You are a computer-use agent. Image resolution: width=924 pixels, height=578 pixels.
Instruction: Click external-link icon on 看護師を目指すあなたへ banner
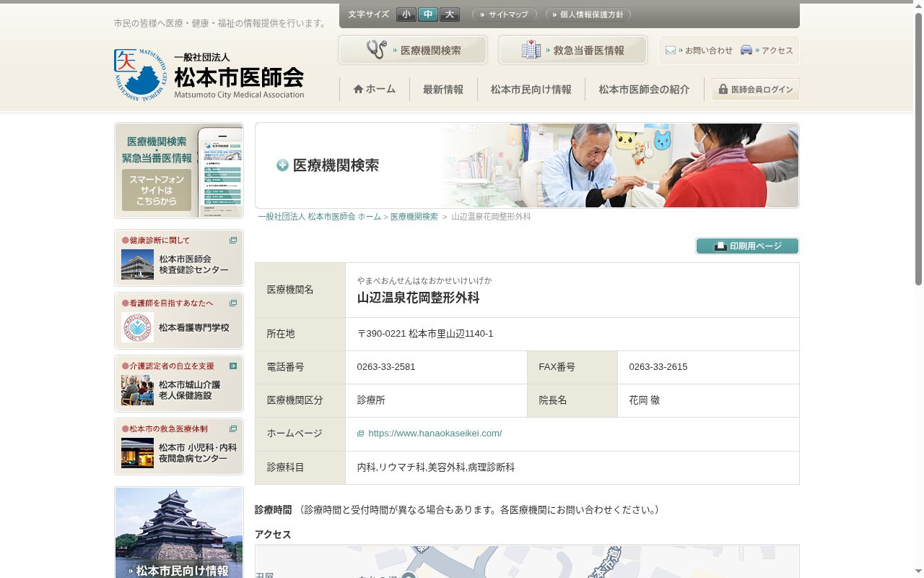pyautogui.click(x=233, y=303)
